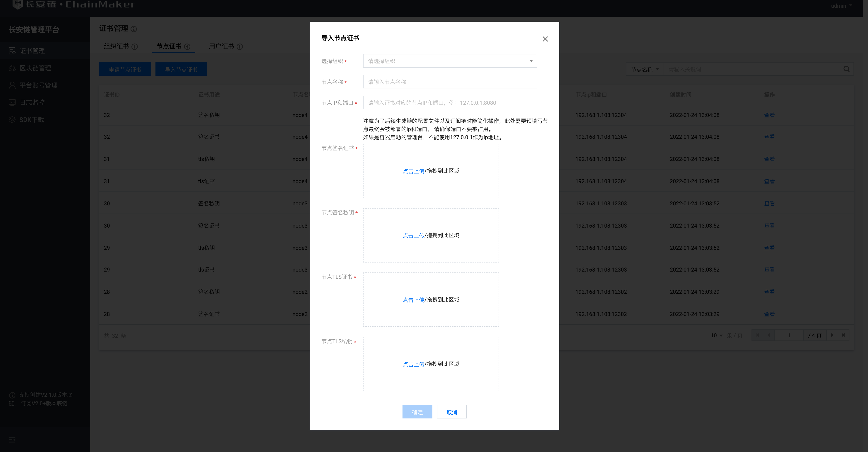Open 日志监控 in the sidebar

(45, 102)
